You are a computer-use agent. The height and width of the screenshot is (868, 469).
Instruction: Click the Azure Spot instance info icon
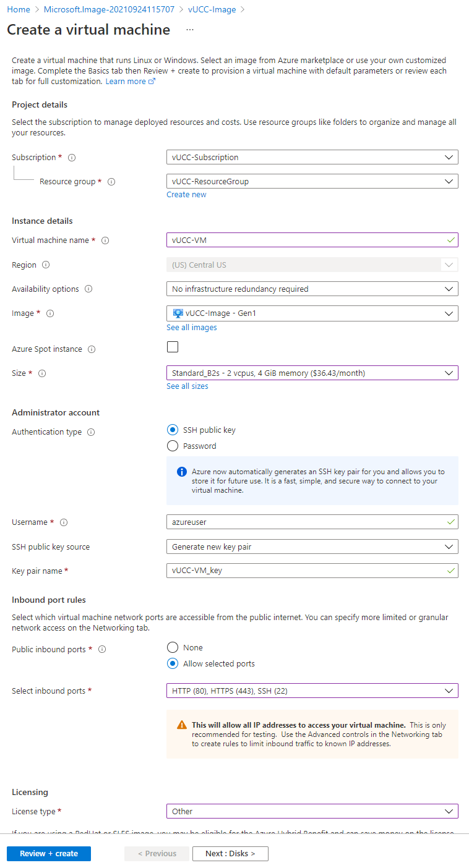(92, 349)
